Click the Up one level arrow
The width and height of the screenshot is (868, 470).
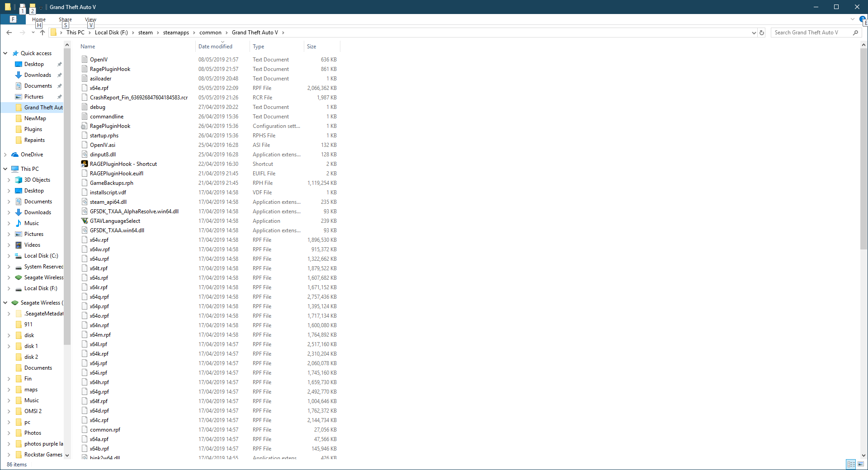[42, 33]
